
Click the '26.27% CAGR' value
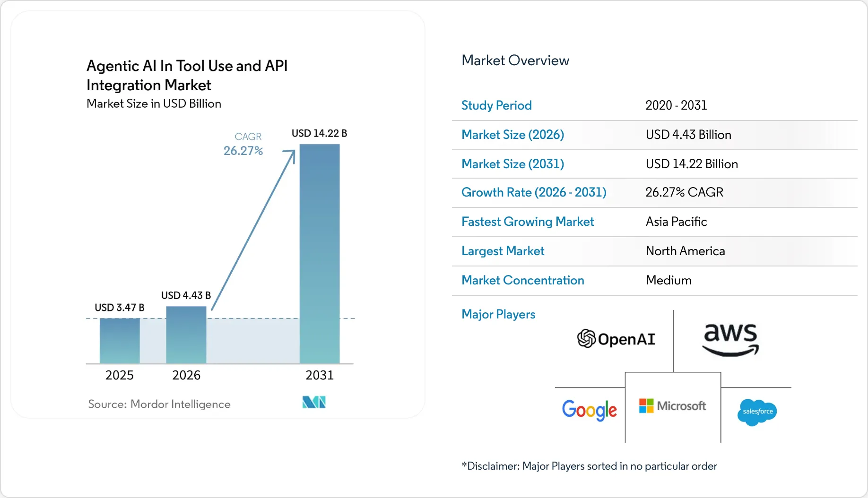685,192
